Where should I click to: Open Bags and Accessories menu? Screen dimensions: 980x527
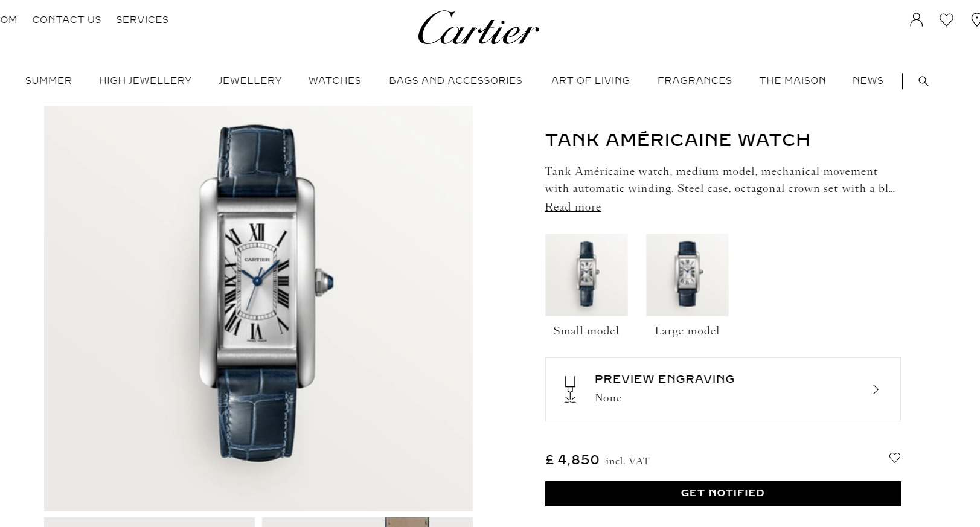[x=455, y=81]
